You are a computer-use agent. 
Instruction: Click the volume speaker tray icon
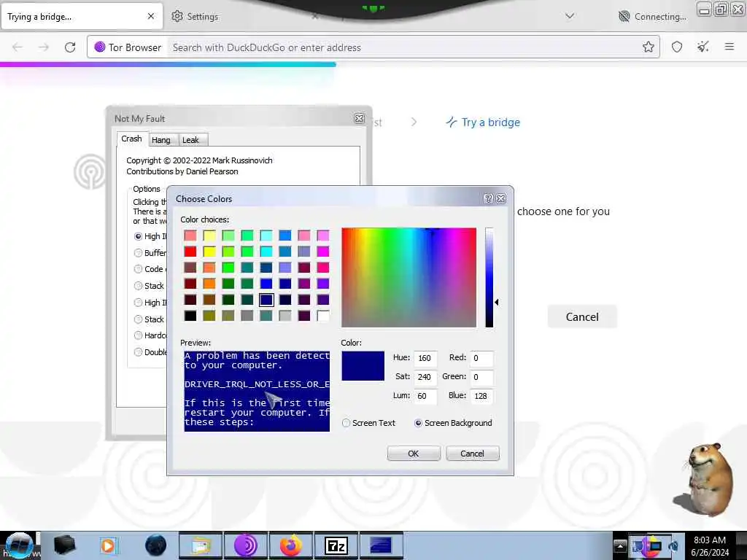pos(673,545)
